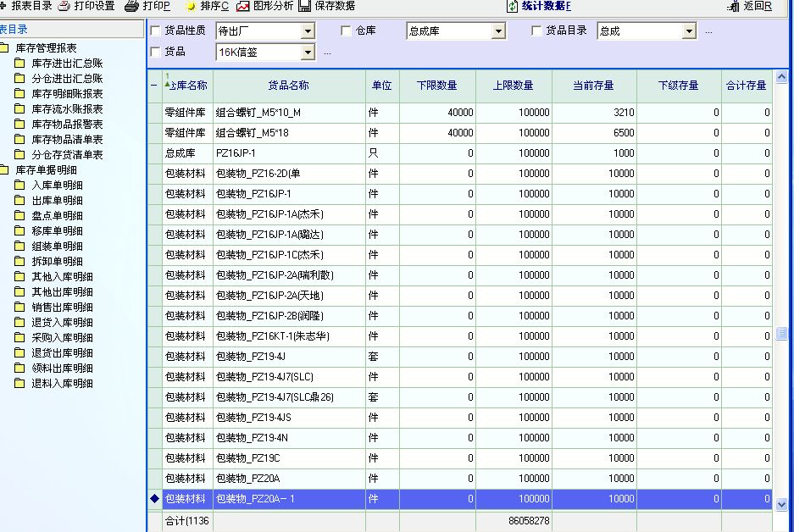Click the 打印设置 print setup icon

(64, 6)
